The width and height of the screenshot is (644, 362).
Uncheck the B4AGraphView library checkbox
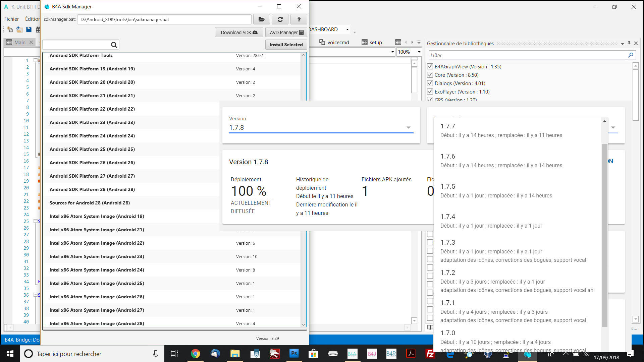pos(430,66)
